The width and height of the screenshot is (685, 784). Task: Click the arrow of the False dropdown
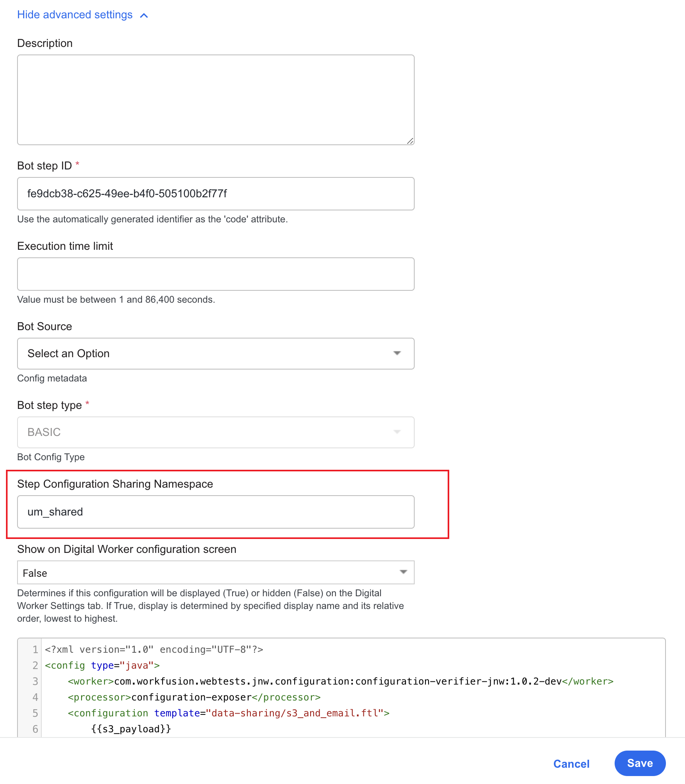403,572
